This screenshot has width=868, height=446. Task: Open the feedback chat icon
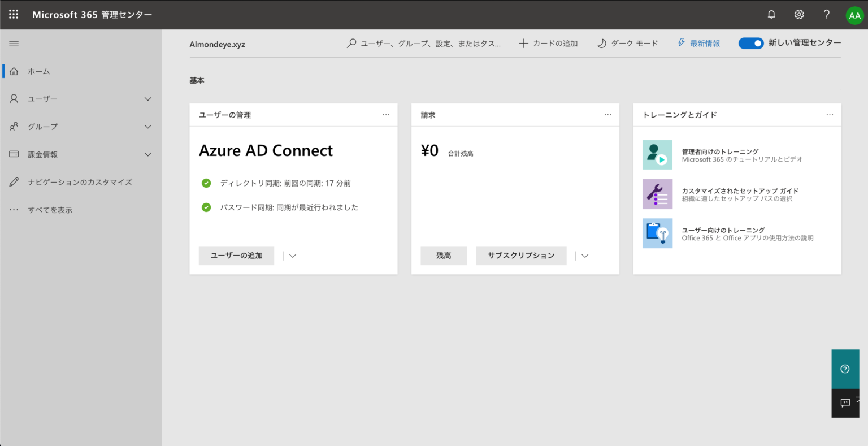pyautogui.click(x=845, y=402)
